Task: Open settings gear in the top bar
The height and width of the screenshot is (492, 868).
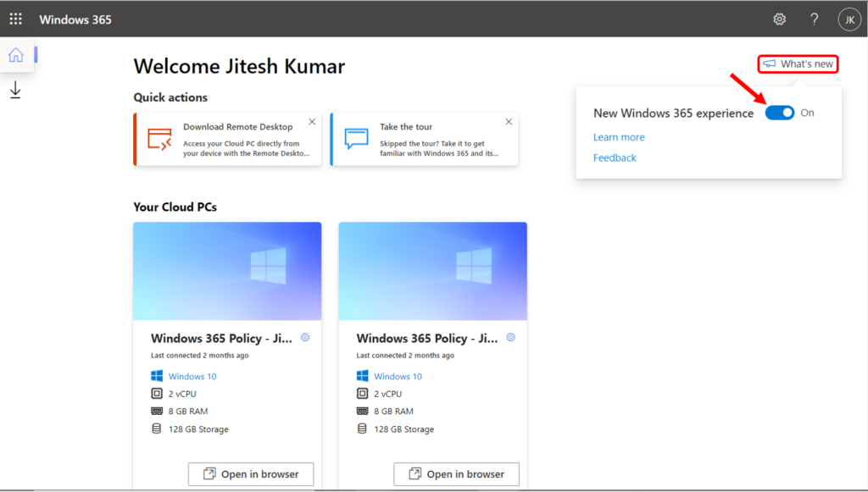Action: pos(780,19)
